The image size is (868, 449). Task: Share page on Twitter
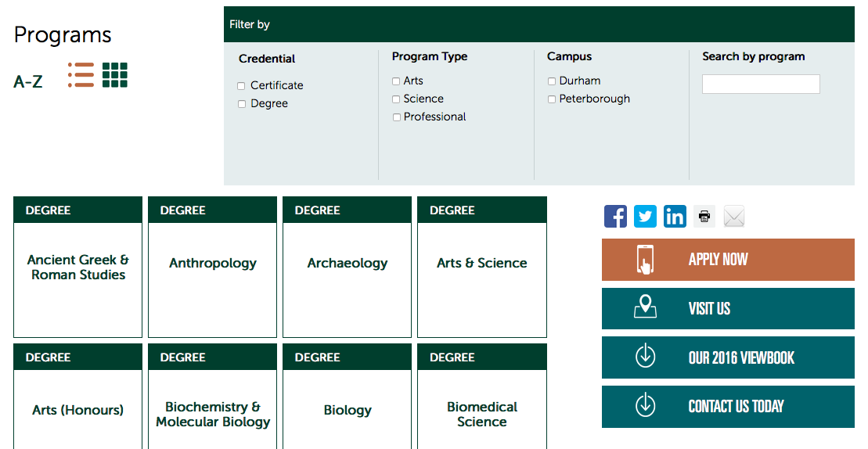click(645, 217)
